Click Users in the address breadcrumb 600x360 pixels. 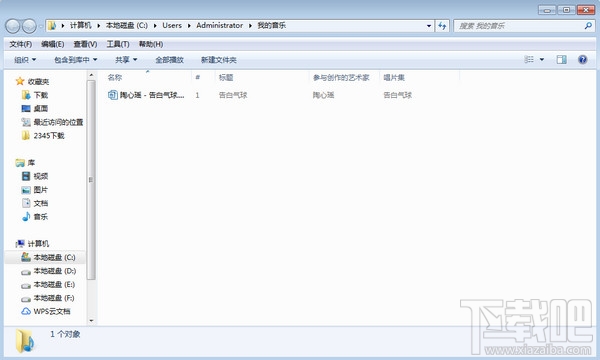(x=172, y=26)
